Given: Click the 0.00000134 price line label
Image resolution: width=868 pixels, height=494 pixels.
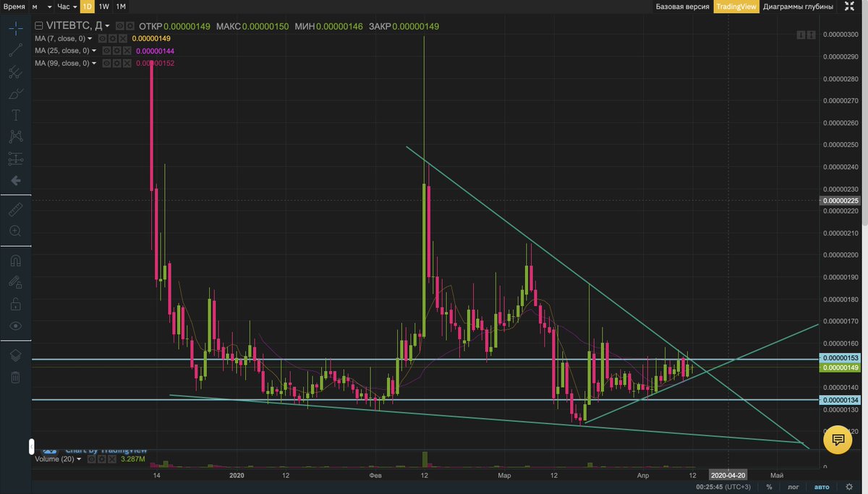Looking at the screenshot, I should tap(839, 400).
